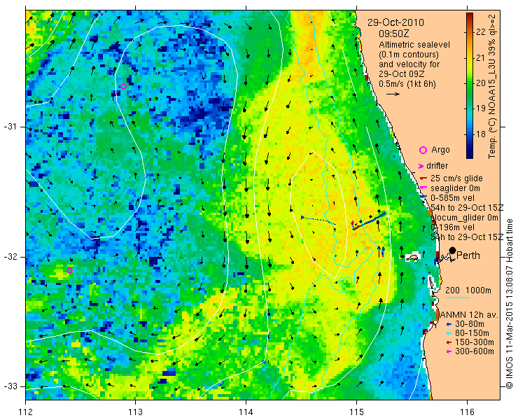Viewport: 518px width, 420px height.
Task: Click the 200 1000m depth label
Action: point(468,290)
